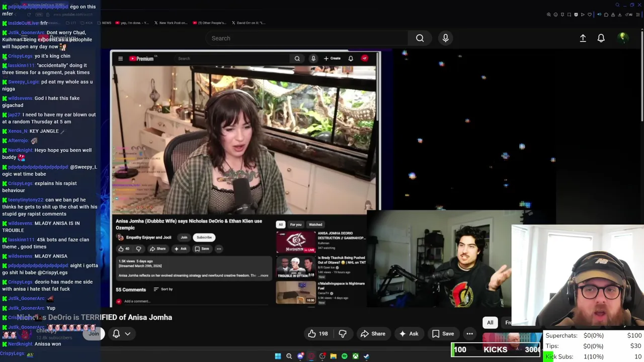Click the outer Save button

point(443,333)
